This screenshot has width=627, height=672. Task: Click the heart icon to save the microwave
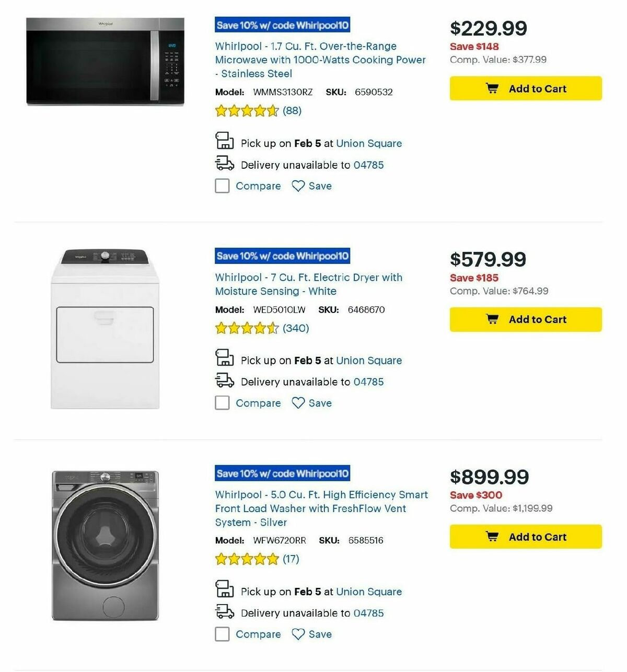coord(298,186)
